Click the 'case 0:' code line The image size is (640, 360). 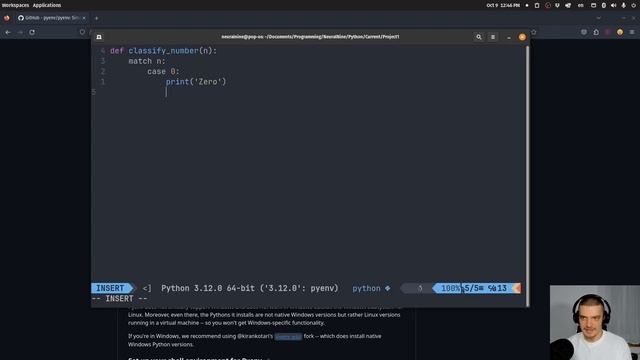pyautogui.click(x=163, y=71)
